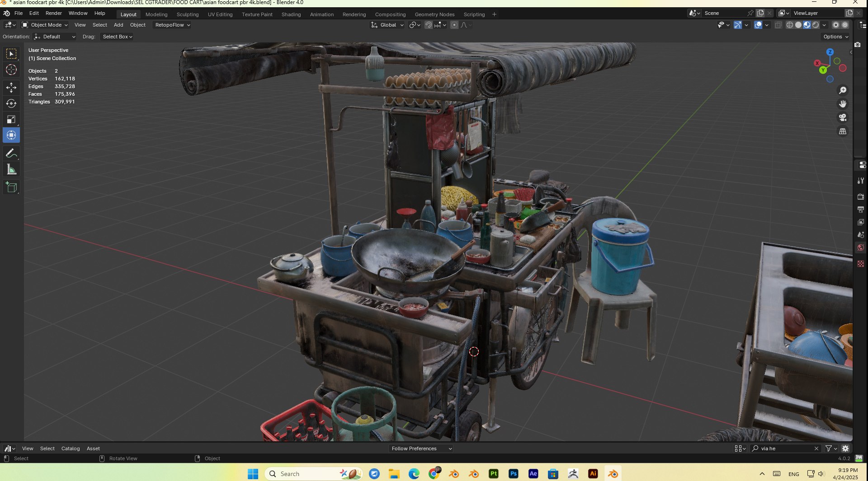Pick the Add Cube tool
The image size is (868, 481).
tap(11, 187)
